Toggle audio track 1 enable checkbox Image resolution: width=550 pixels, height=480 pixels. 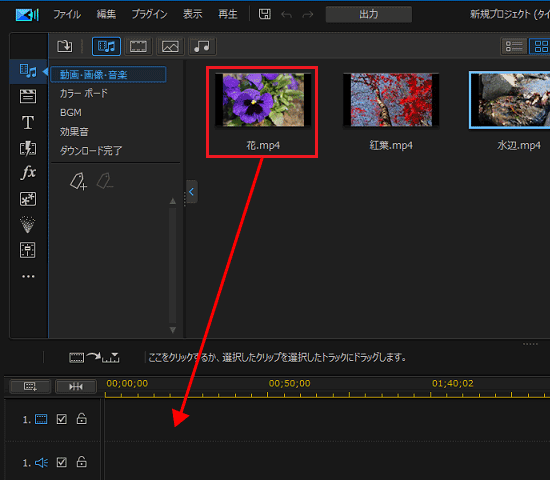point(62,462)
